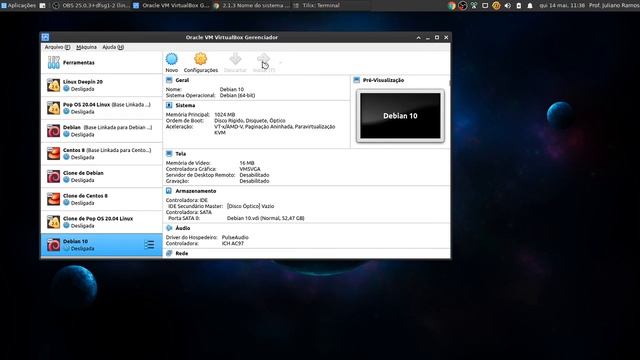This screenshot has height=360, width=640.
Task: Click the Tela section monitor icon
Action: (169, 153)
